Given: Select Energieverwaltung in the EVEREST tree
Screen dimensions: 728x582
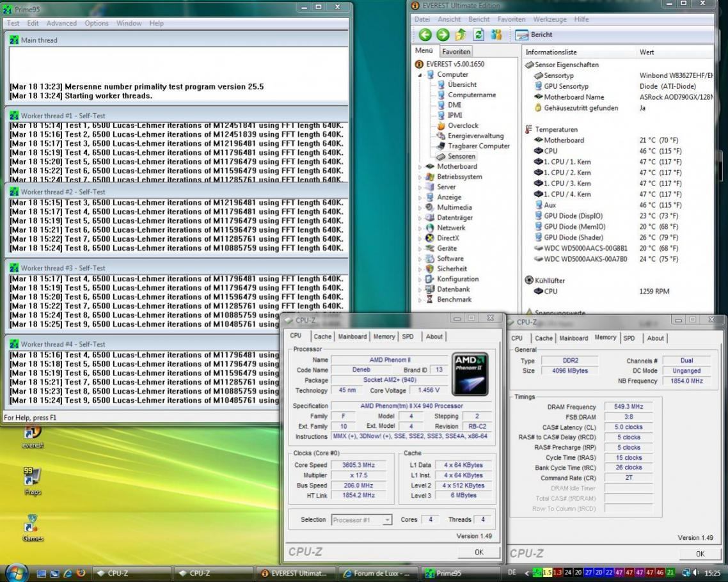Looking at the screenshot, I should [x=475, y=136].
